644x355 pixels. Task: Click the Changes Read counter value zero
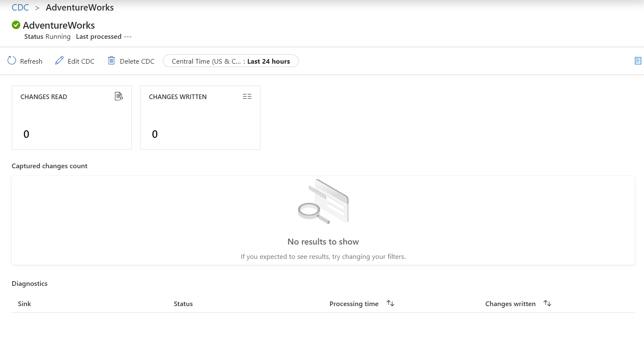click(x=26, y=134)
